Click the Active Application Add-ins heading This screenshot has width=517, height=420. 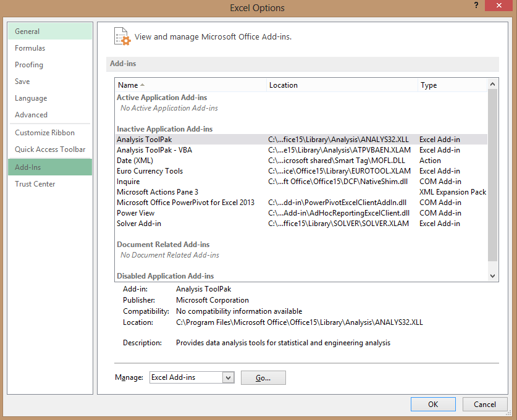tap(162, 98)
